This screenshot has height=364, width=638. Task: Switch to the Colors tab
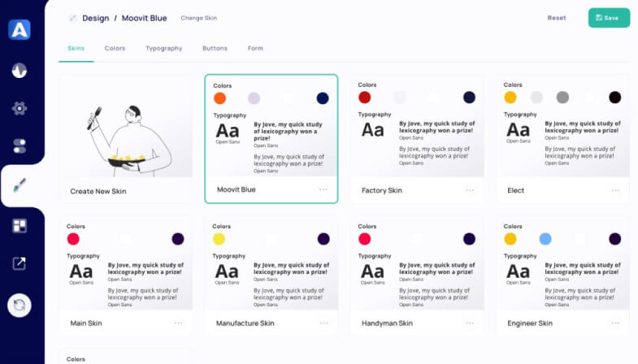[115, 48]
